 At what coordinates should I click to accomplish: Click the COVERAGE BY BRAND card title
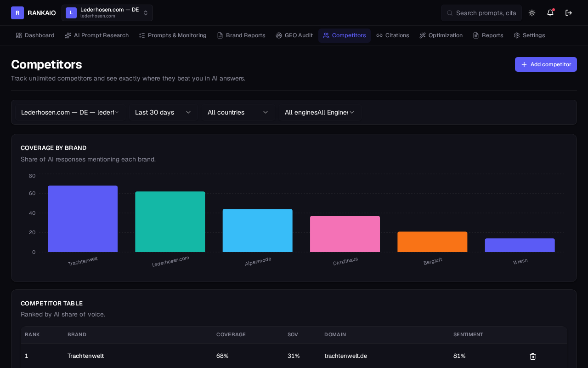point(53,148)
